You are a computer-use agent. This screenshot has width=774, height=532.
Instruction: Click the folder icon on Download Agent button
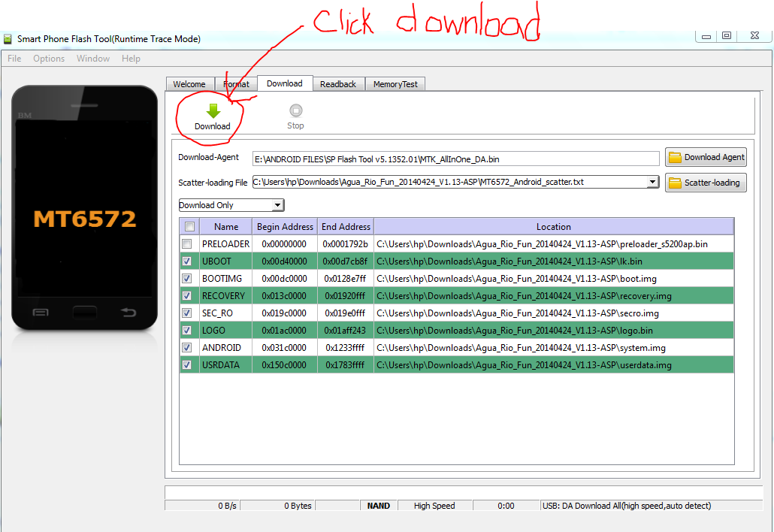675,158
